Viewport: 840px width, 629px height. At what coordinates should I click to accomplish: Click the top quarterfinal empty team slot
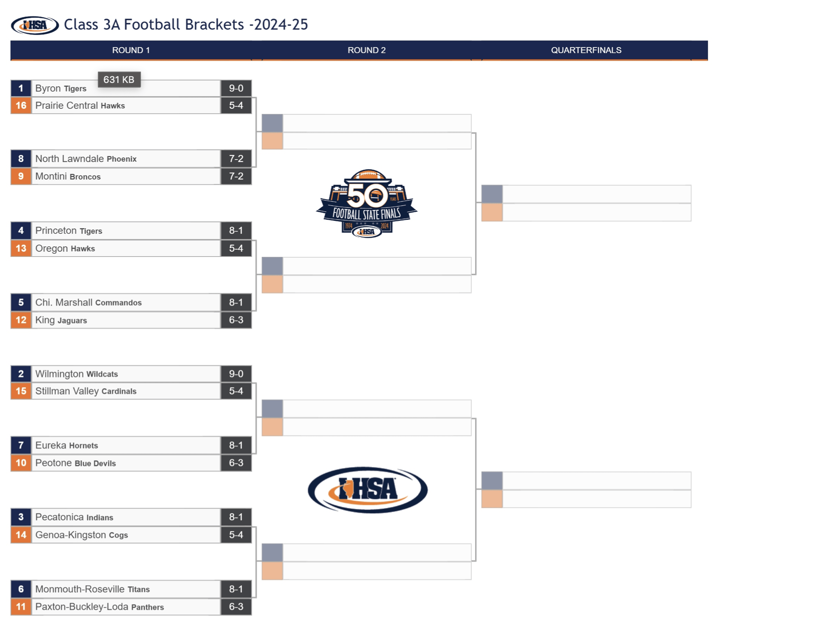click(x=597, y=194)
